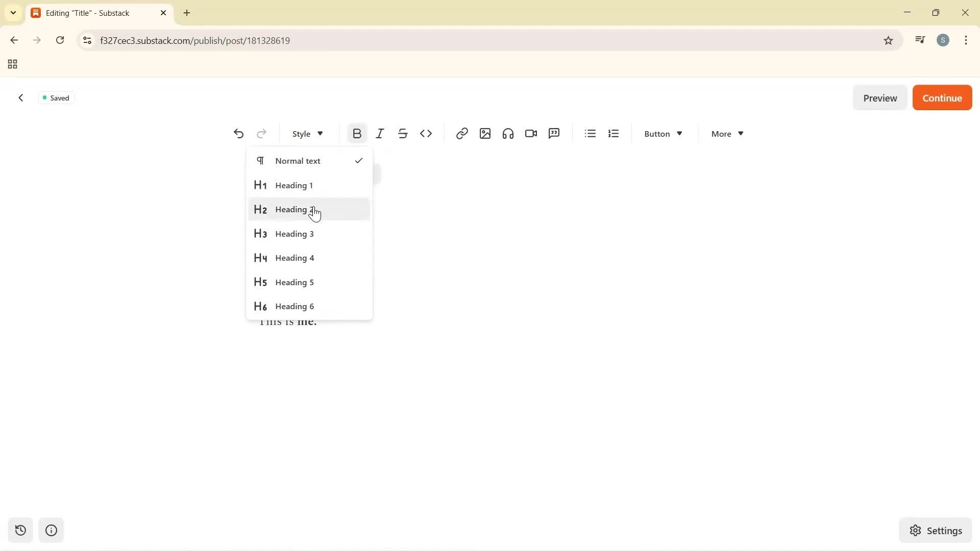Open the More options dropdown
The image size is (980, 551).
[726, 133]
